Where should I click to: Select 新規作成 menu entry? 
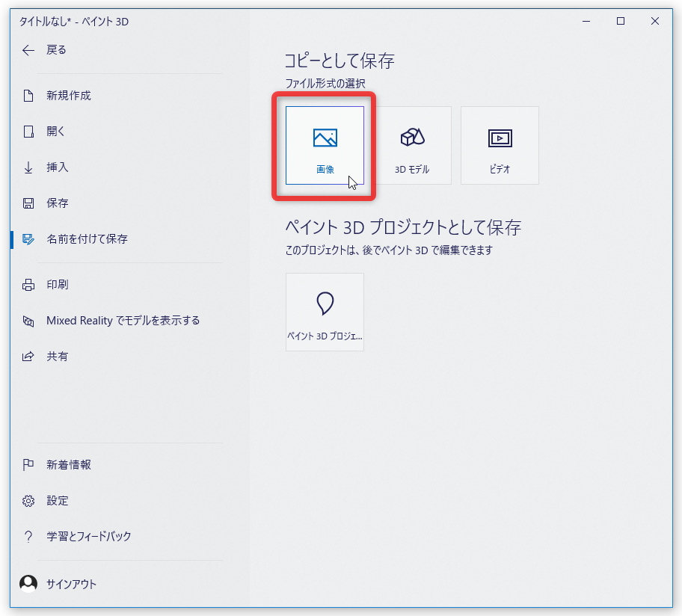click(69, 96)
